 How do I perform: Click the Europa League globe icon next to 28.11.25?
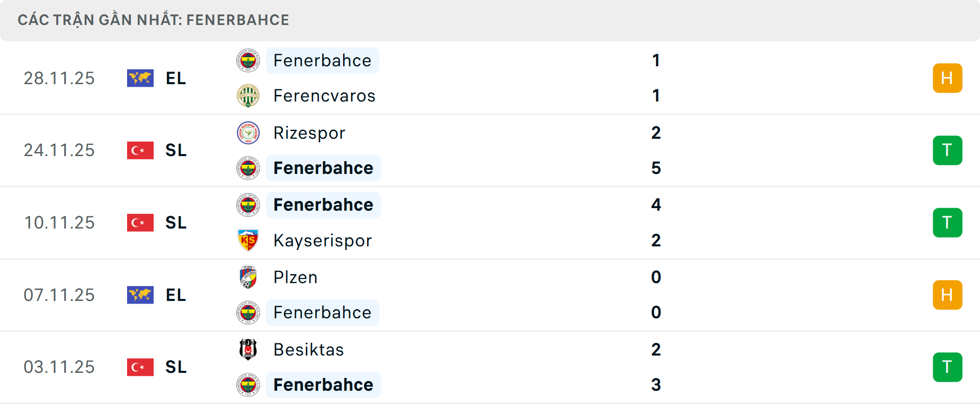(x=140, y=78)
